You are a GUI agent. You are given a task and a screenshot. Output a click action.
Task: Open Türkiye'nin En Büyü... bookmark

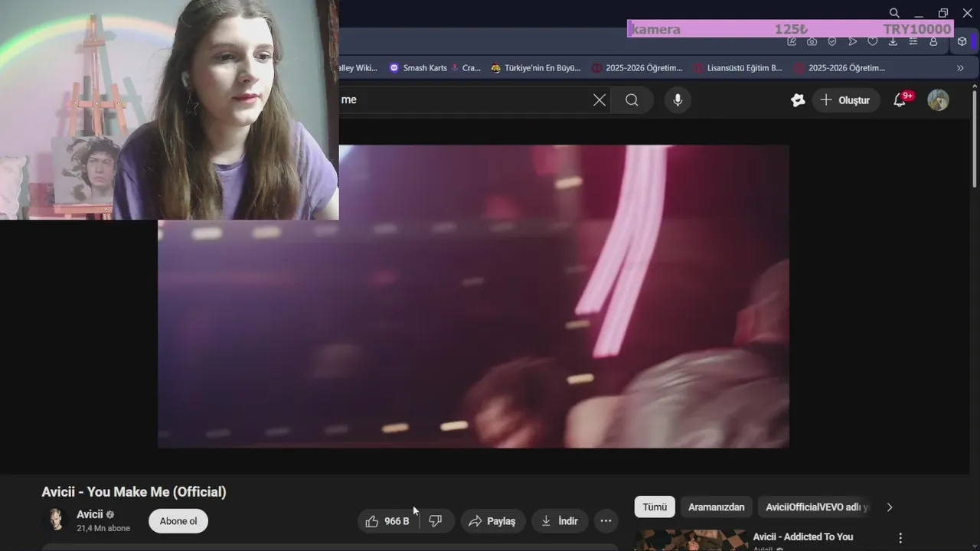(536, 68)
